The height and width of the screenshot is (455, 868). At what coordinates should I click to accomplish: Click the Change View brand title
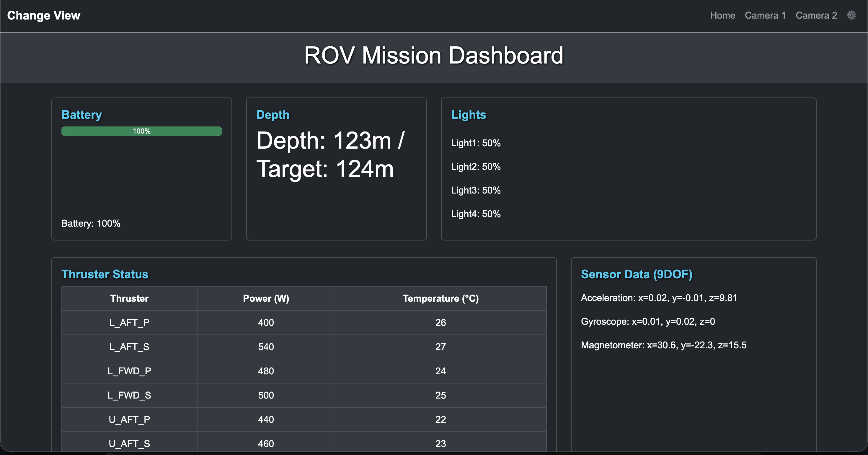pyautogui.click(x=43, y=16)
